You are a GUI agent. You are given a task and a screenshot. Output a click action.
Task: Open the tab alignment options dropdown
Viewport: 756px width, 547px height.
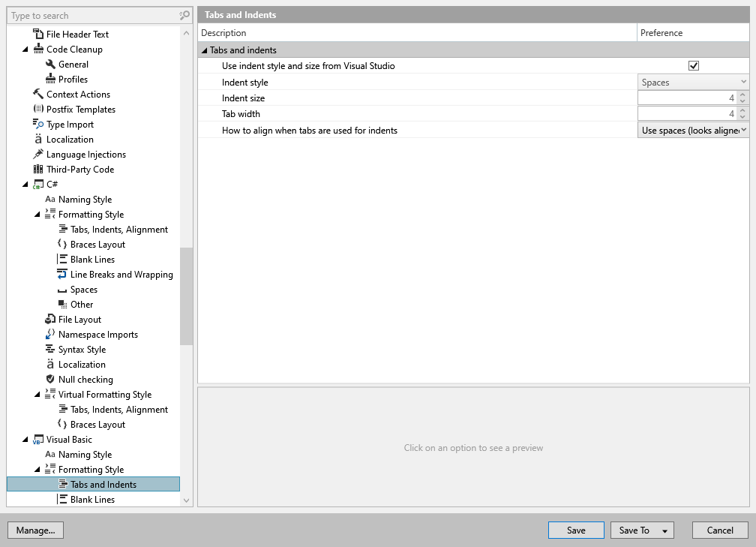tap(692, 130)
